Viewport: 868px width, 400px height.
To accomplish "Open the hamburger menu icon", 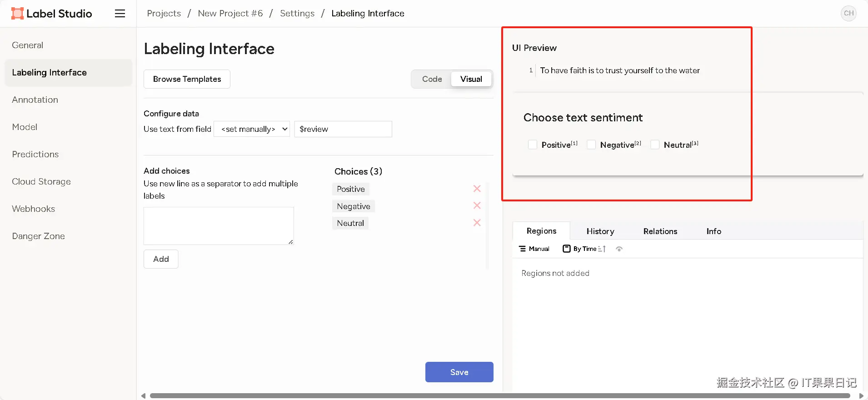I will click(120, 14).
